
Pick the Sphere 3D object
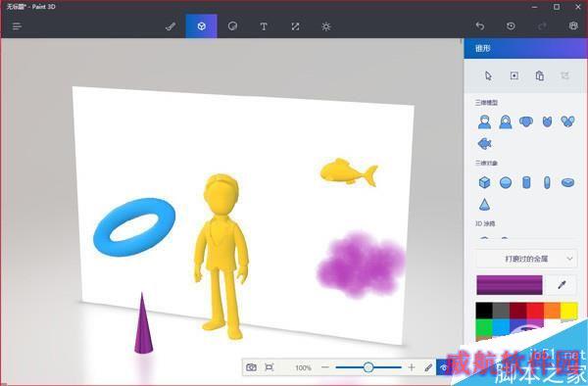[506, 182]
